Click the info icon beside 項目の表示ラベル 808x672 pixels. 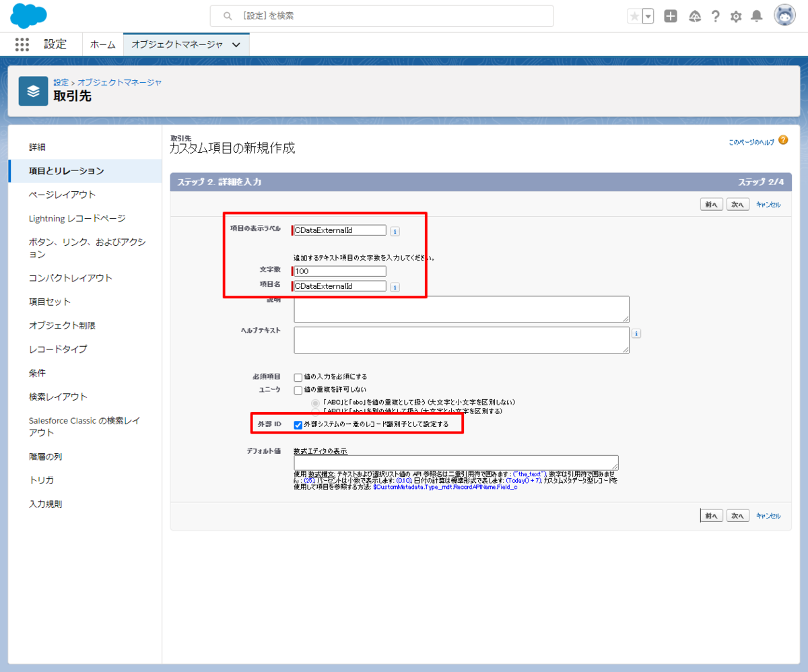(x=395, y=231)
